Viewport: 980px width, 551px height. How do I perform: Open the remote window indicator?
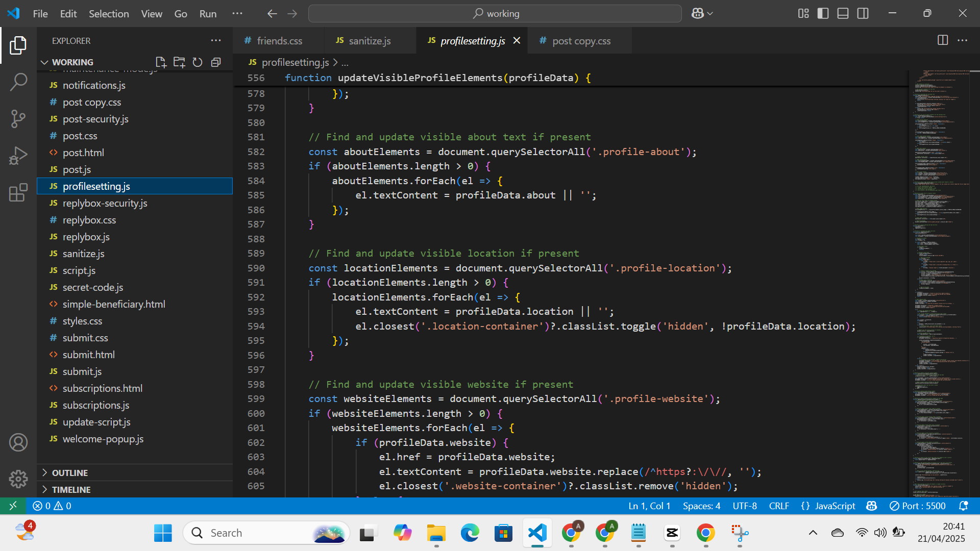(x=13, y=506)
